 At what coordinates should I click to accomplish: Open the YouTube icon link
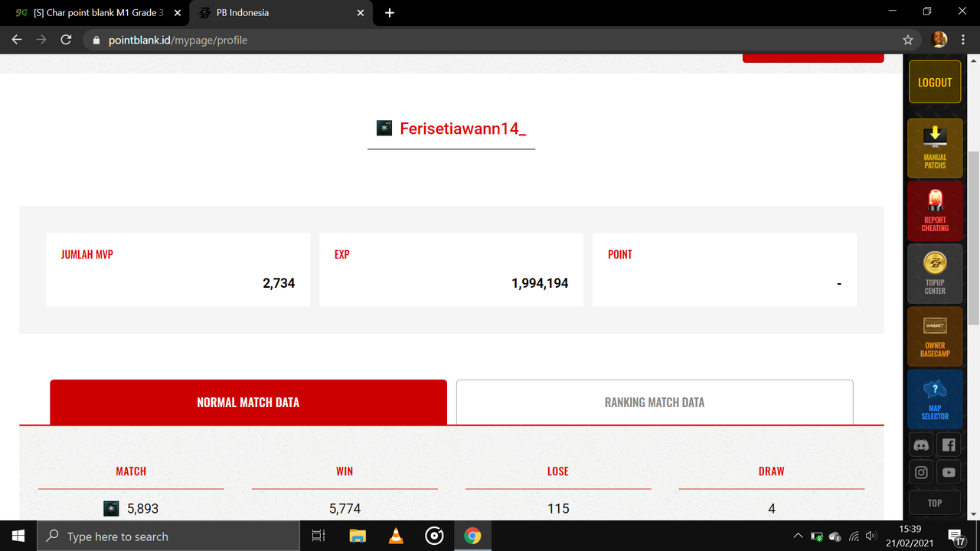pos(949,472)
